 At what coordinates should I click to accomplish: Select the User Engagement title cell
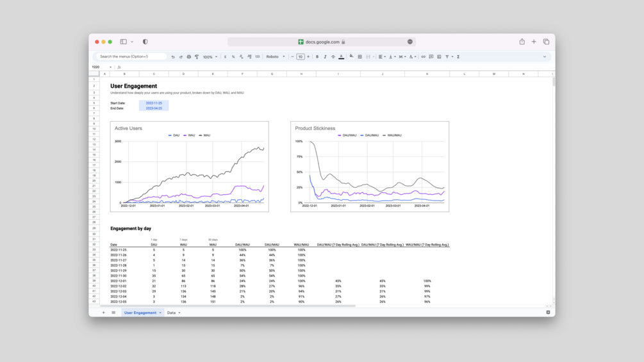click(133, 86)
